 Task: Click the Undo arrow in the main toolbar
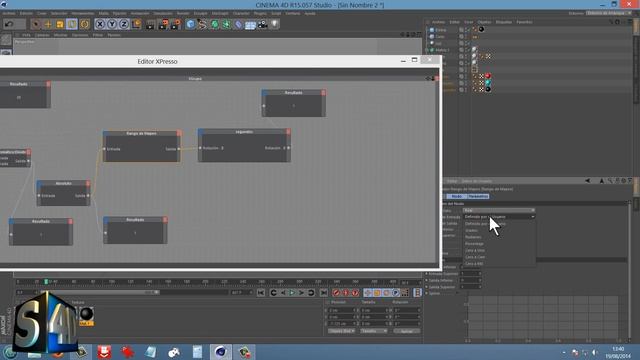tap(9, 24)
